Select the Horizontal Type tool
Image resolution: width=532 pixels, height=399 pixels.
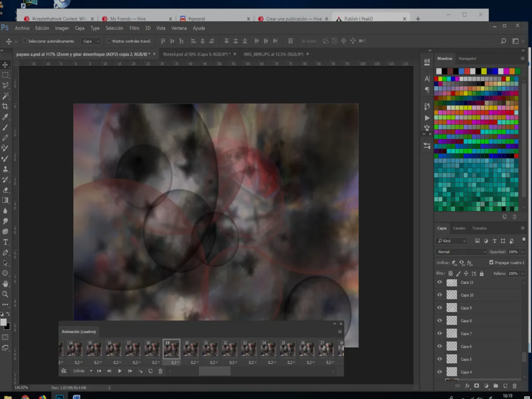click(x=5, y=242)
